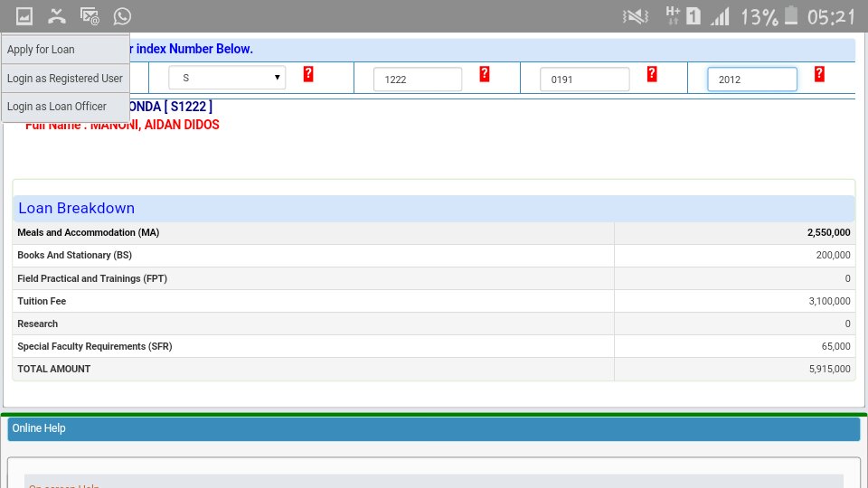The height and width of the screenshot is (488, 868).
Task: Click help icon beside 2012 field
Action: pos(819,74)
